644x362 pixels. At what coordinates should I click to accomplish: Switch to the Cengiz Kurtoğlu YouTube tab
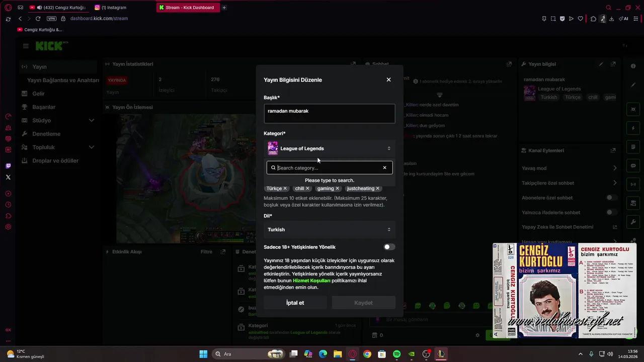[x=58, y=8]
